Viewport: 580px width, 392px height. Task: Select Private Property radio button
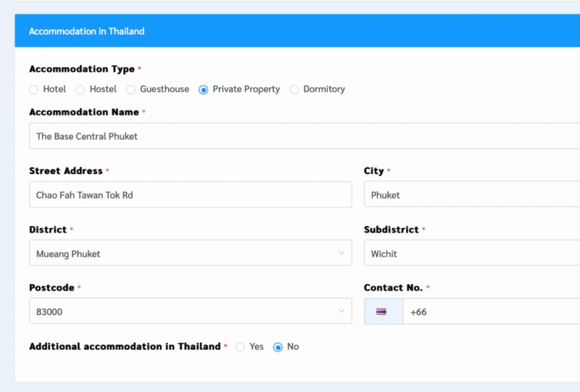coord(204,90)
